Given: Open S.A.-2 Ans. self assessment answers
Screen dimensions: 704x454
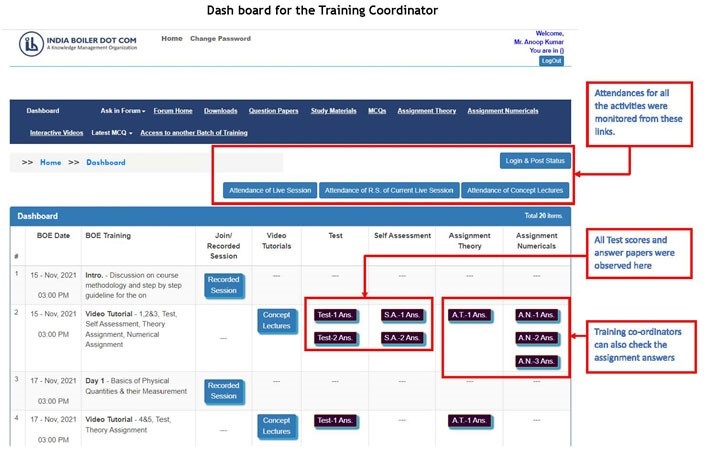Looking at the screenshot, I should [401, 338].
